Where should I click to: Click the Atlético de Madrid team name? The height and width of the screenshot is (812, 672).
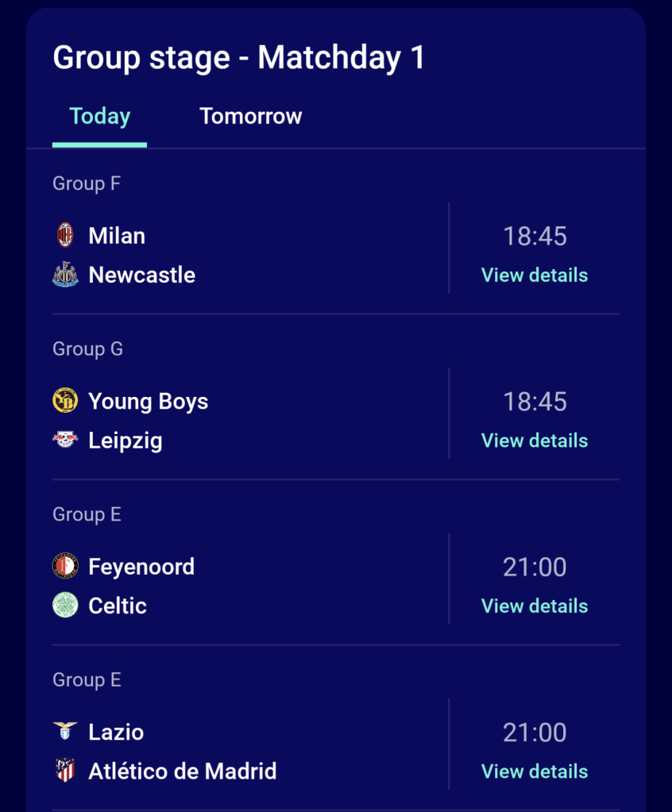point(183,771)
